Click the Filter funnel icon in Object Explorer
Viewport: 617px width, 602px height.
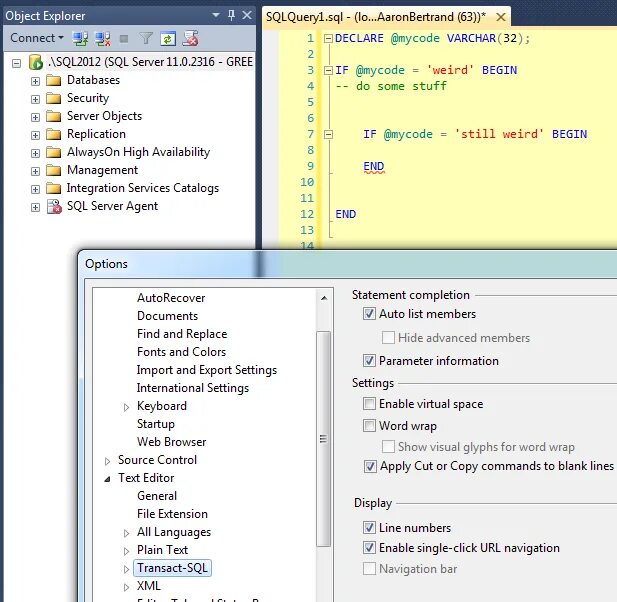pos(146,39)
